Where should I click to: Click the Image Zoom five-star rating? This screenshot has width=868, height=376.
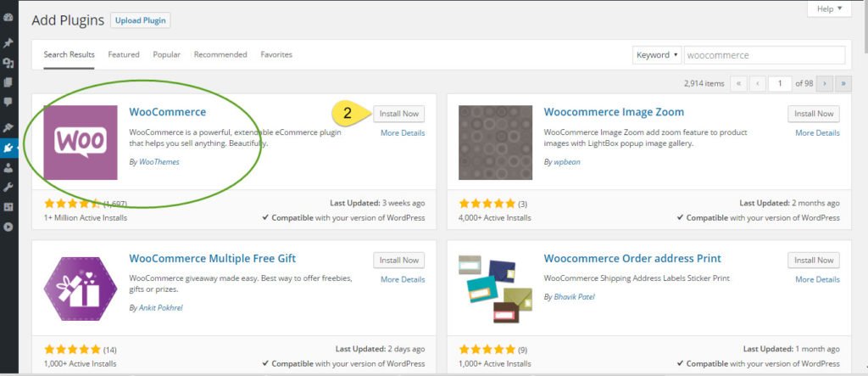click(x=487, y=204)
